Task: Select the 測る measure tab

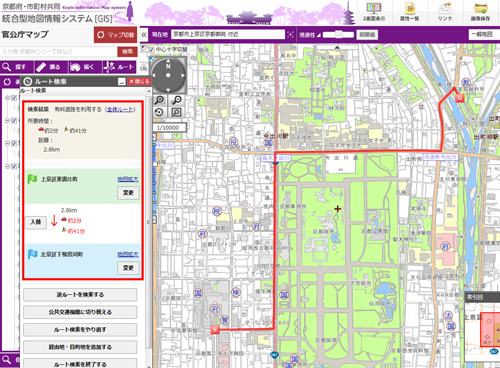Action: pyautogui.click(x=51, y=67)
